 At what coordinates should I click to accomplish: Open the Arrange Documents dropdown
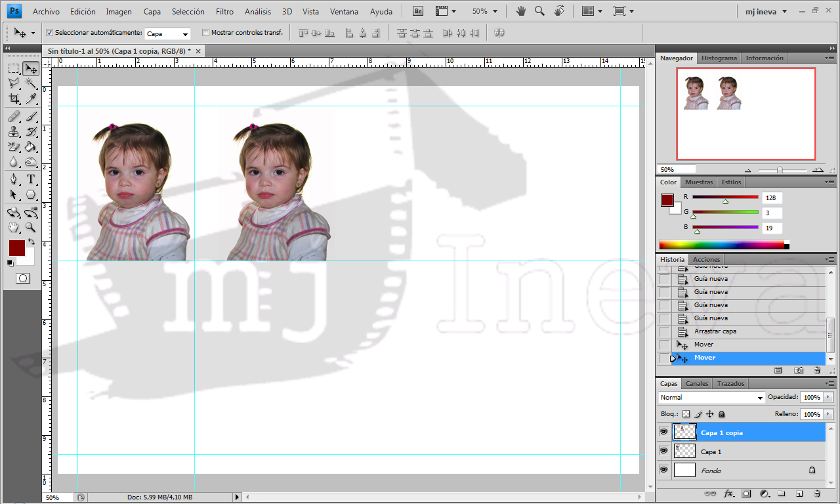pyautogui.click(x=592, y=11)
